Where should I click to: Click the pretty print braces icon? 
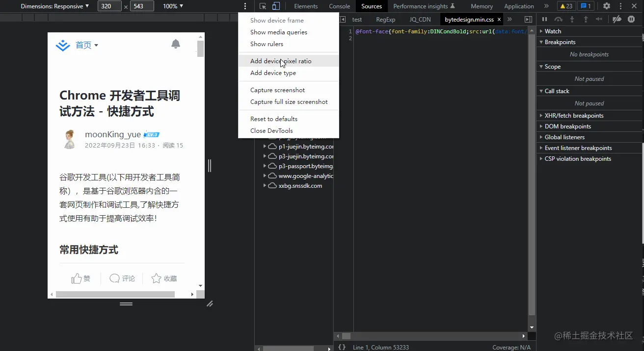pos(342,347)
